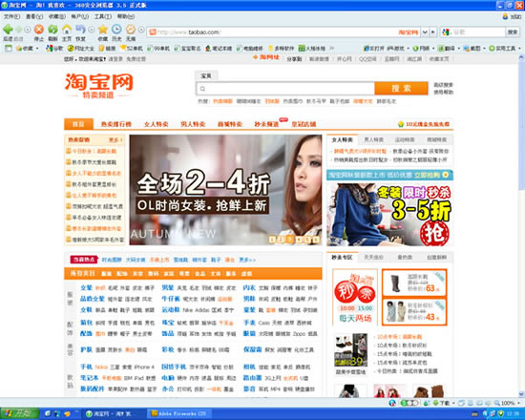Open the 实用工具 dropdown arrow
The height and width of the screenshot is (420, 525).
point(519,49)
